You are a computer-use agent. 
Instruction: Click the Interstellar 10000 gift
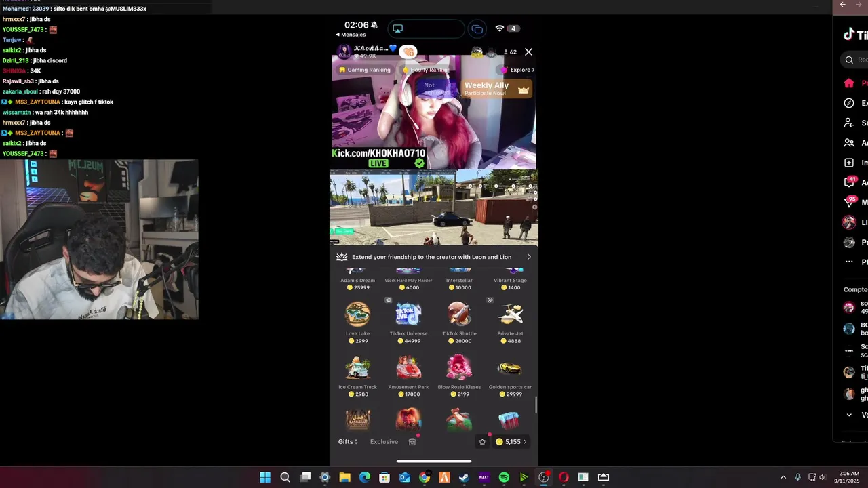(x=459, y=280)
